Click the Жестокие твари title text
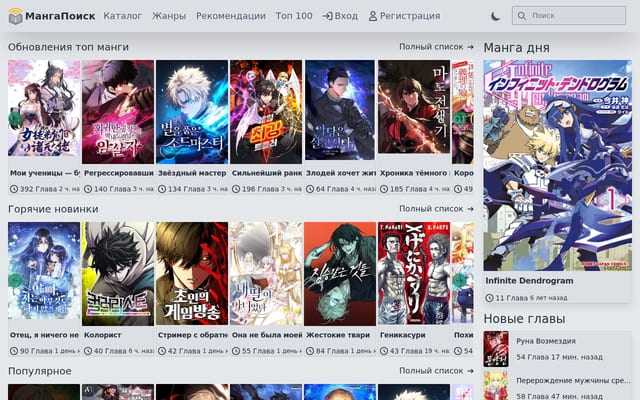 point(338,335)
